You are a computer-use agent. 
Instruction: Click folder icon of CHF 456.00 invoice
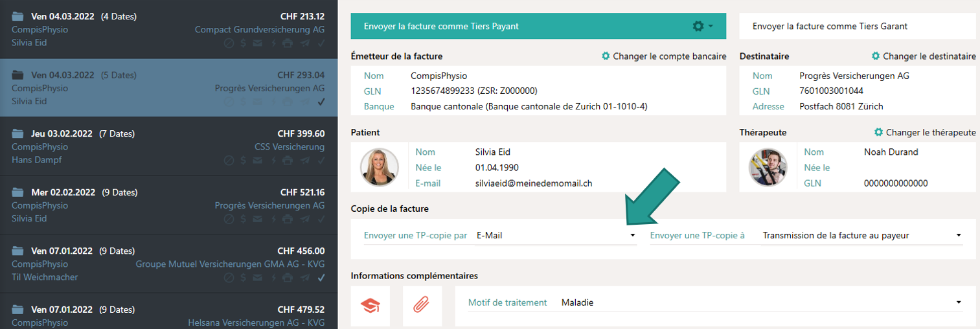coord(18,251)
